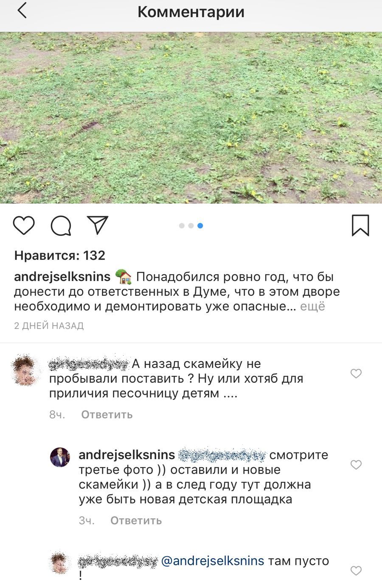Open andrejselksnins avatar in the reply

tap(60, 457)
